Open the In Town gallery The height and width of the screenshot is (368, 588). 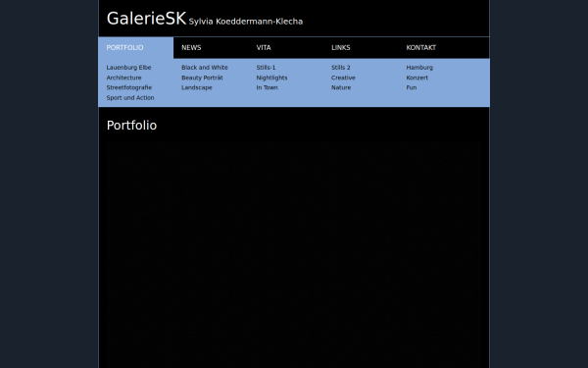(267, 87)
